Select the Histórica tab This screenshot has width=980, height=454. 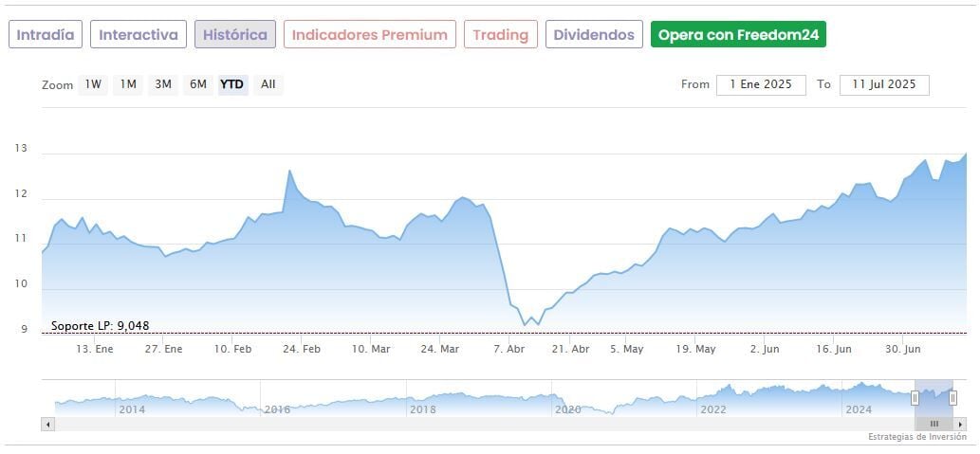[235, 35]
